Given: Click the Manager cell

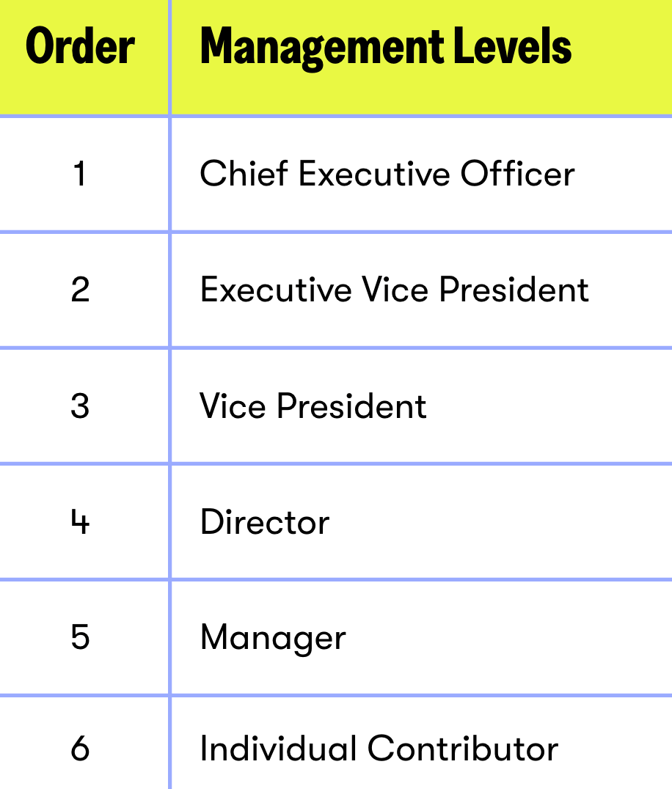Looking at the screenshot, I should click(272, 637).
